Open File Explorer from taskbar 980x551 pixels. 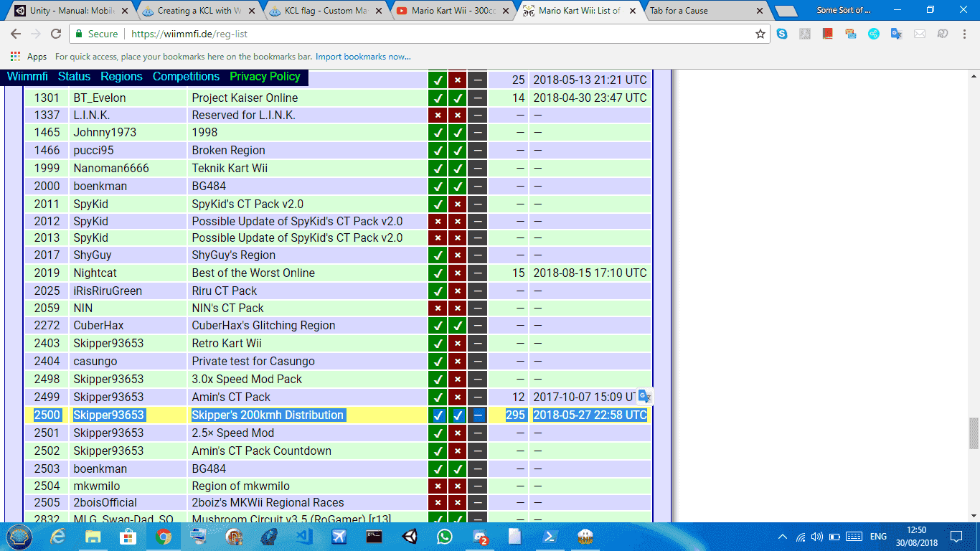click(x=93, y=537)
